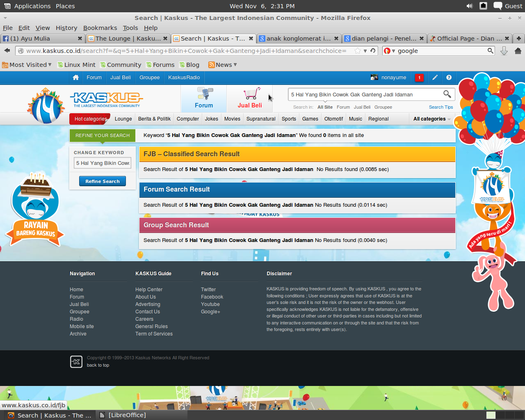Click the Kaskus home icon in blue navbar
The width and height of the screenshot is (525, 420).
(x=75, y=78)
